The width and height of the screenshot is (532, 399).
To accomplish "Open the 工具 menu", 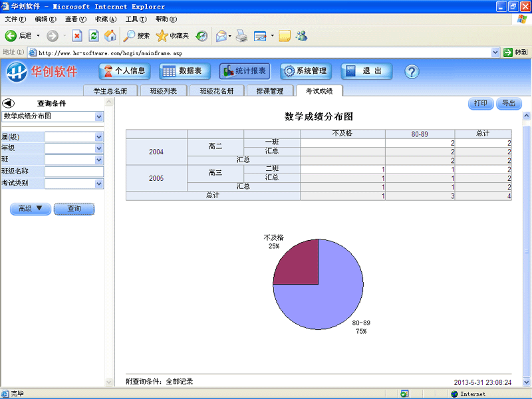I will tap(136, 19).
